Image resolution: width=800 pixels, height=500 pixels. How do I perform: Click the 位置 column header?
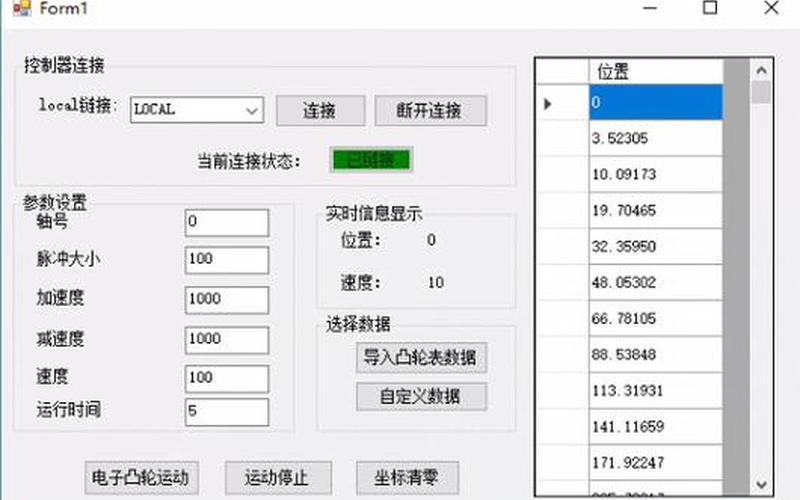click(x=656, y=71)
